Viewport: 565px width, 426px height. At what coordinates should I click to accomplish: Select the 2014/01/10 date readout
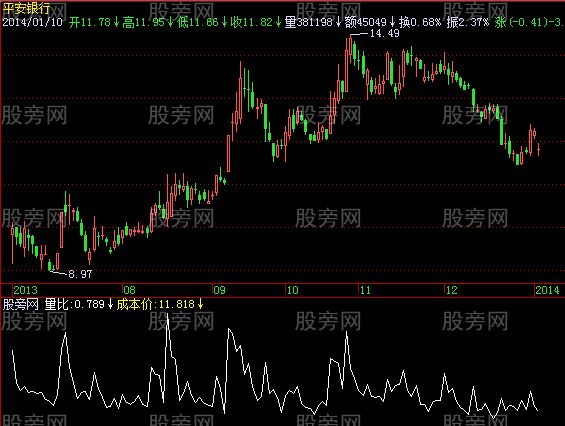pos(33,22)
